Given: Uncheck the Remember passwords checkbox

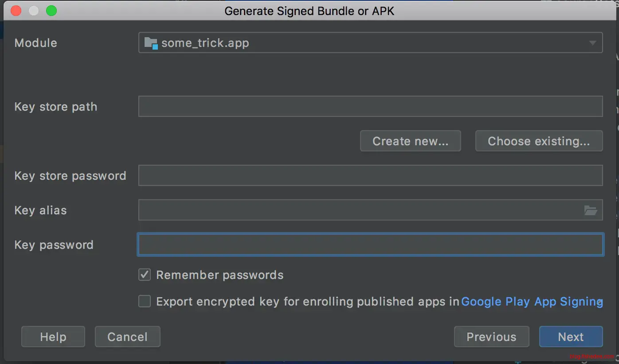Looking at the screenshot, I should coord(145,275).
